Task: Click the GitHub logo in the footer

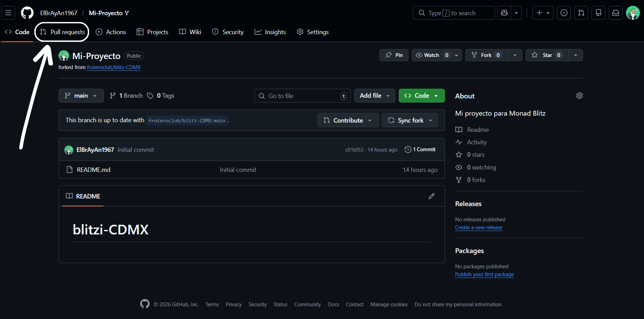Action: pyautogui.click(x=145, y=304)
